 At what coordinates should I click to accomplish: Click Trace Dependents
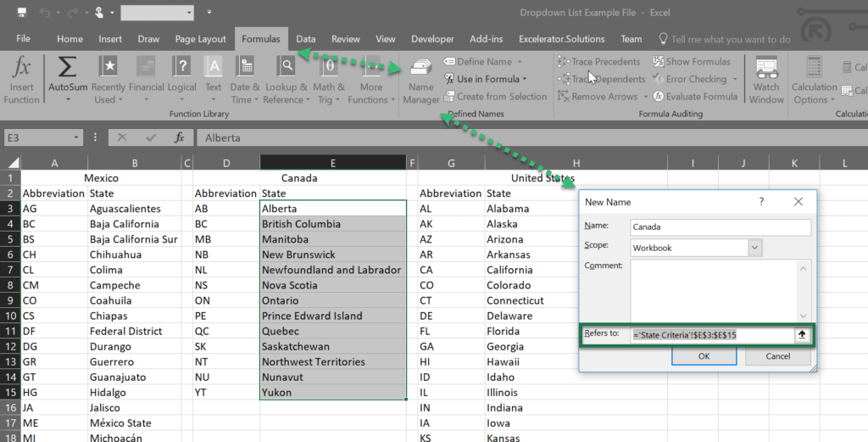click(x=601, y=79)
